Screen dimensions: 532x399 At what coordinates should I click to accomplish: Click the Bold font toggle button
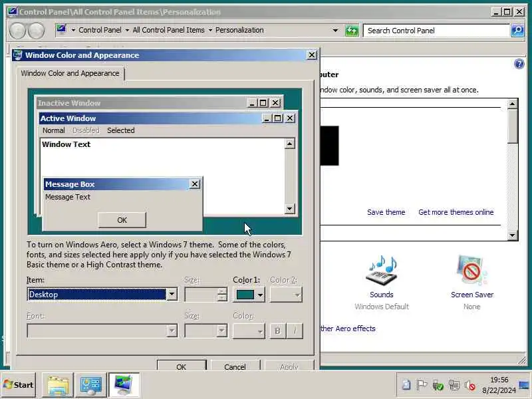[277, 331]
